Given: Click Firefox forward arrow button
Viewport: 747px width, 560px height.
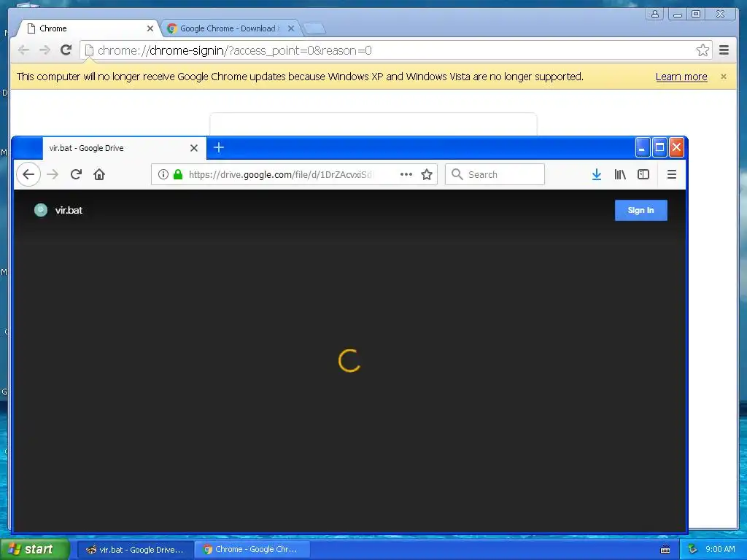Looking at the screenshot, I should 53,174.
